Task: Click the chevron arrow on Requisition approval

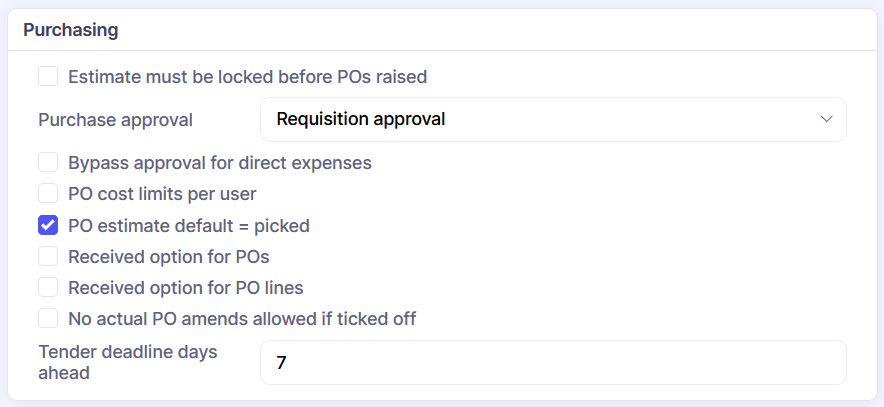Action: pyautogui.click(x=826, y=119)
